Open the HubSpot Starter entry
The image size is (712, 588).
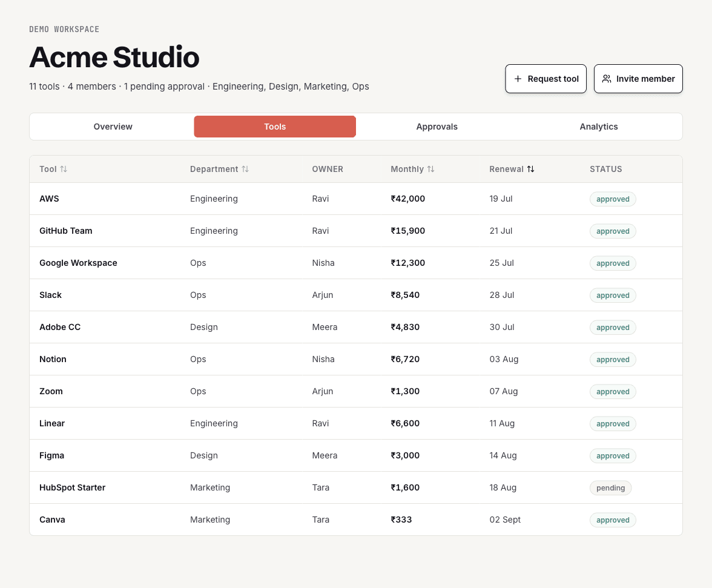[x=72, y=487]
